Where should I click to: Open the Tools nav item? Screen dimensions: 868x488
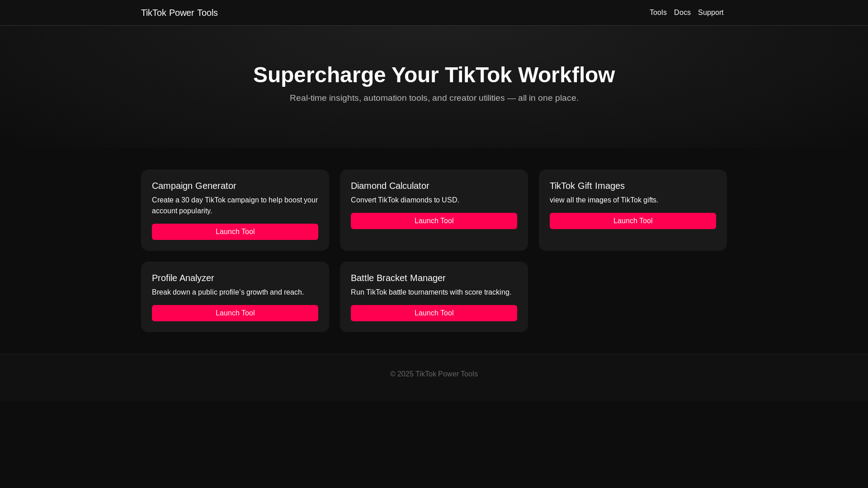point(658,13)
